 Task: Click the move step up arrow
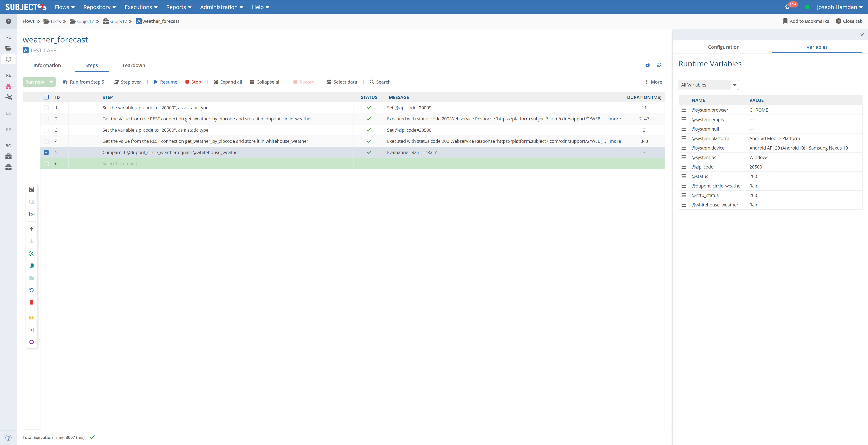(32, 229)
